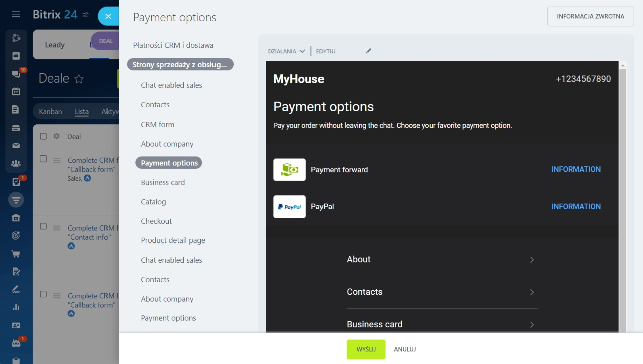This screenshot has height=364, width=643.
Task: Click the PayPal logo thumbnail
Action: 289,207
